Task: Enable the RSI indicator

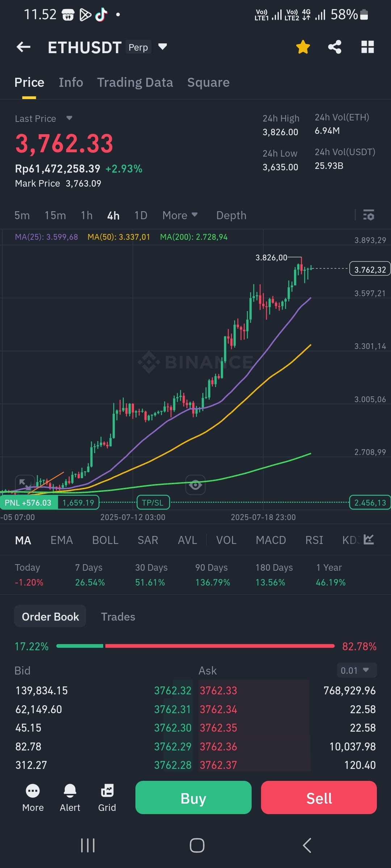Action: [314, 540]
